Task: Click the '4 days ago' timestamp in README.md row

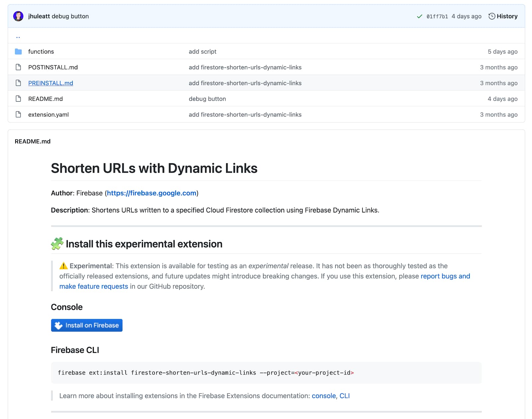Action: (x=502, y=99)
